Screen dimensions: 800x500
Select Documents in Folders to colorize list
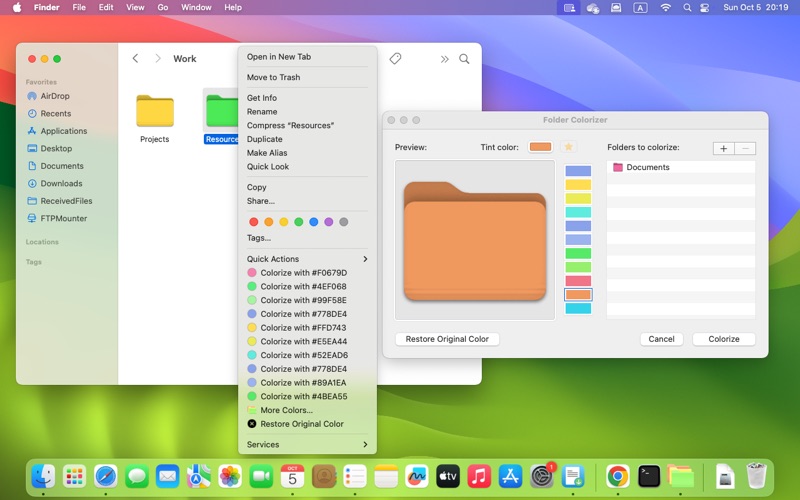(648, 167)
